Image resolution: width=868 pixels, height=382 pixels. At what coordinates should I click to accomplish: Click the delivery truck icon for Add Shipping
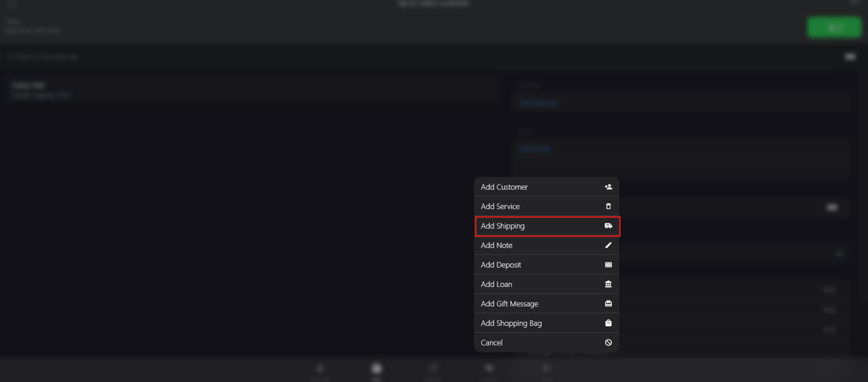pos(609,226)
